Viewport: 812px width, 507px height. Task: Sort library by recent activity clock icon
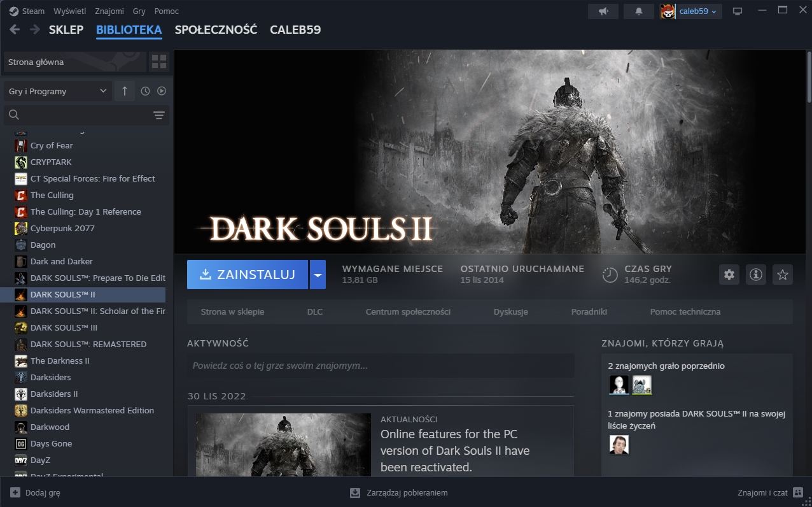coord(145,91)
